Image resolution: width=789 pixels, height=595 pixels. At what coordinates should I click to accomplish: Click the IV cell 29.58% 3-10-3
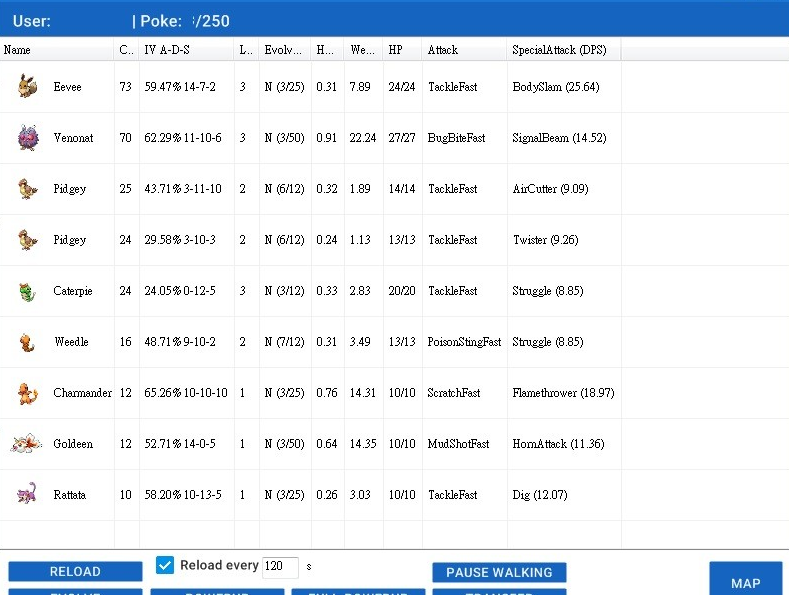(x=180, y=240)
